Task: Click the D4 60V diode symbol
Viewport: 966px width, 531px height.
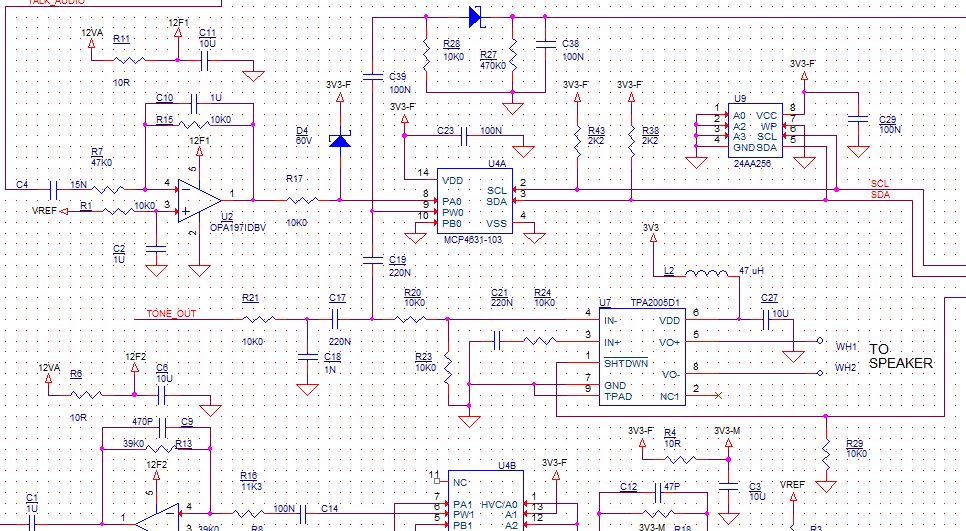Action: (340, 141)
